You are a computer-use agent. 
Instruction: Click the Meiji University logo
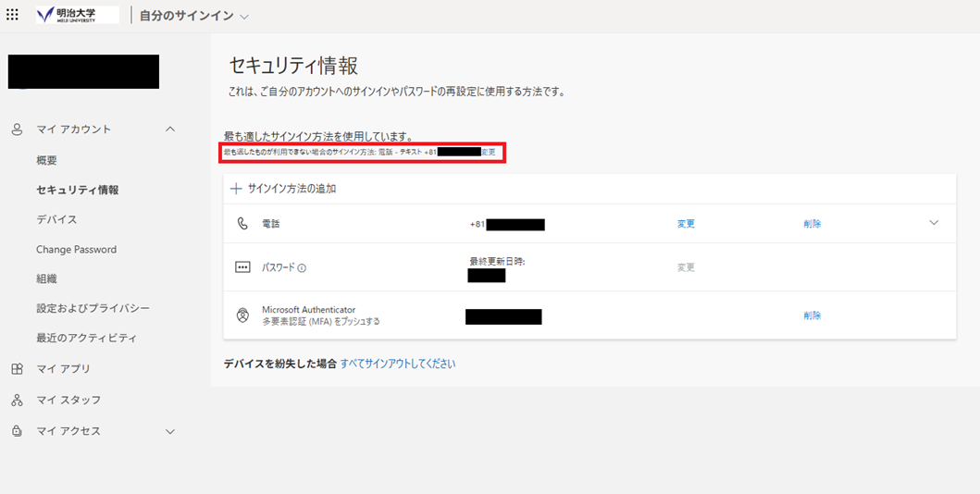[77, 15]
